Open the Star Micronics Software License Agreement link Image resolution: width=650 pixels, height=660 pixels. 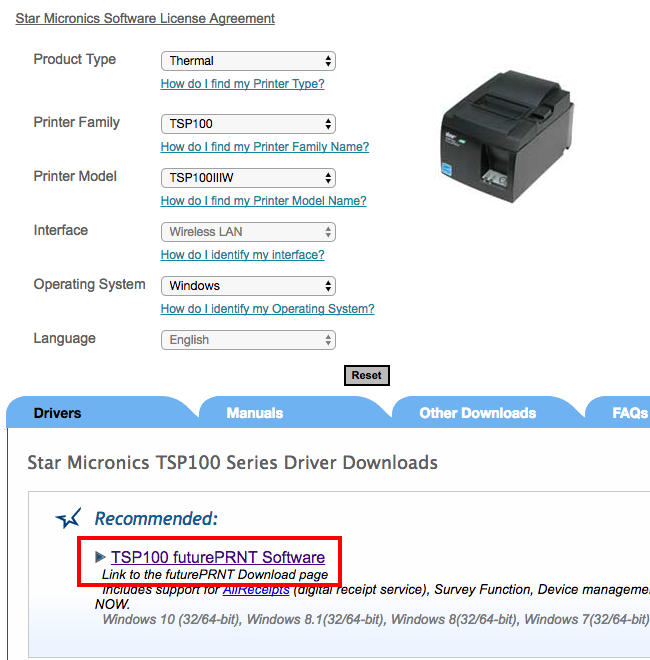[x=145, y=18]
